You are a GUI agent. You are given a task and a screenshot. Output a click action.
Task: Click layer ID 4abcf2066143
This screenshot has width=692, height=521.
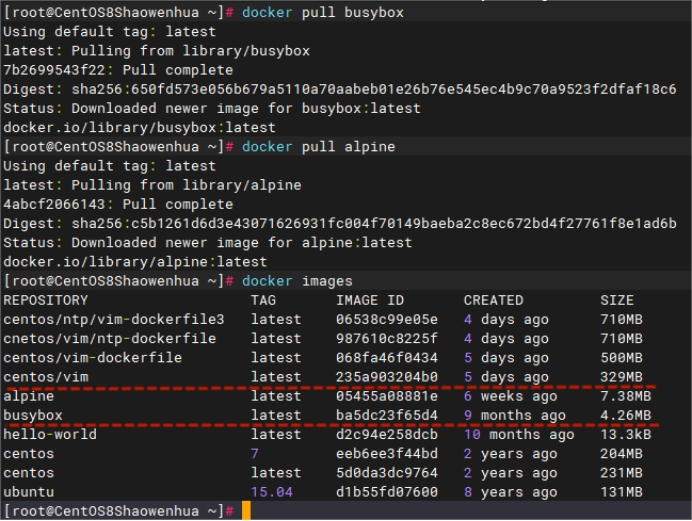tap(54, 204)
